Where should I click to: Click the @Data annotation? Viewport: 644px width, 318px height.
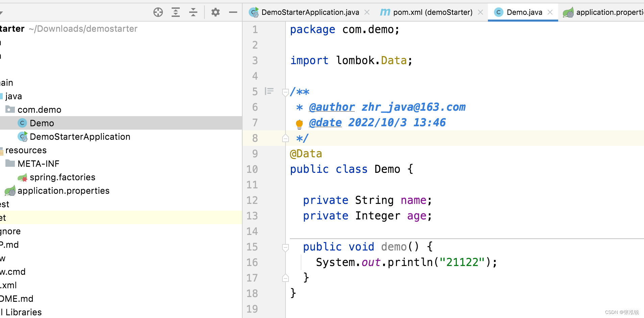(306, 154)
